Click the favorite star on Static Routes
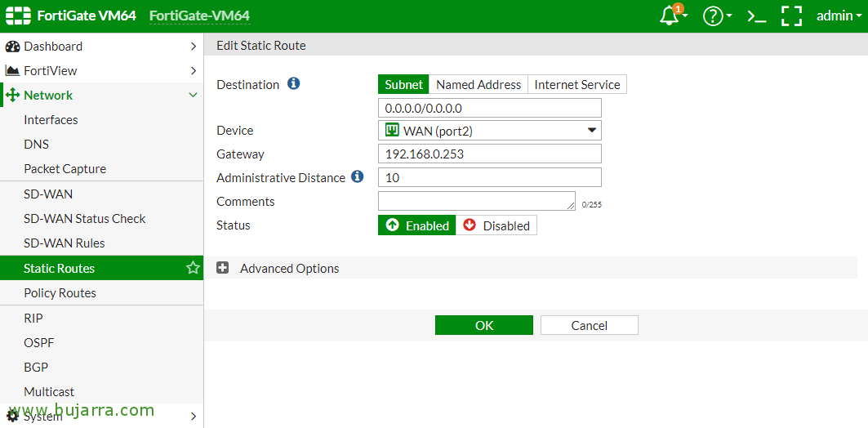 (193, 268)
